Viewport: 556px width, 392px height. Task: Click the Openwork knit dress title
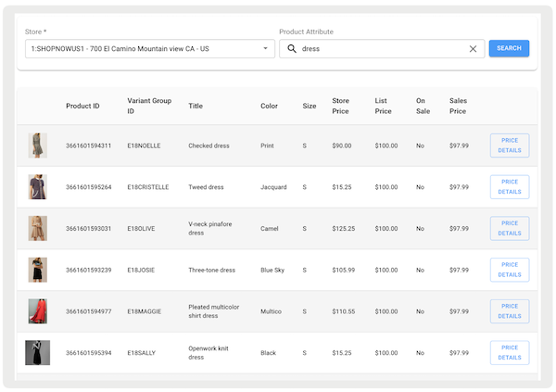(x=208, y=353)
